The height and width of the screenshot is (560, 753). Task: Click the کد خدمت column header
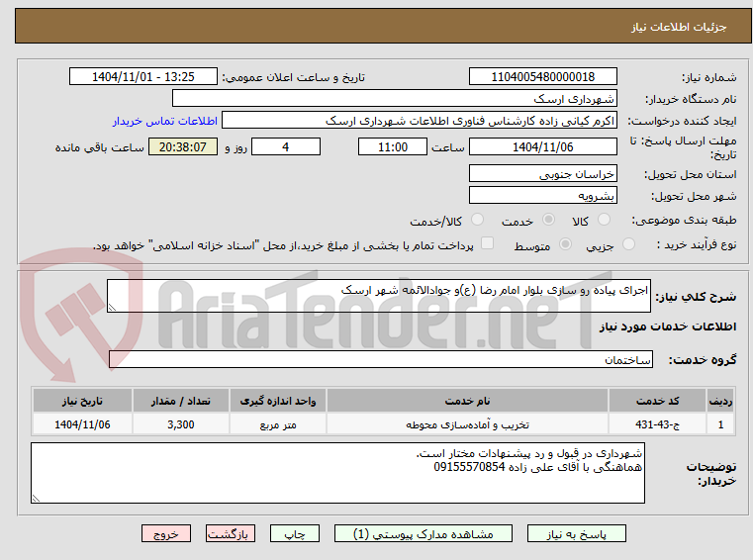coord(657,401)
